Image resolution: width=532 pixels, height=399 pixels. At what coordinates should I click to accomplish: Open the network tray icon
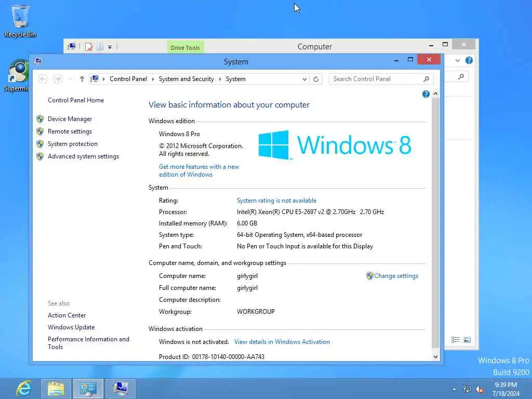pyautogui.click(x=467, y=389)
